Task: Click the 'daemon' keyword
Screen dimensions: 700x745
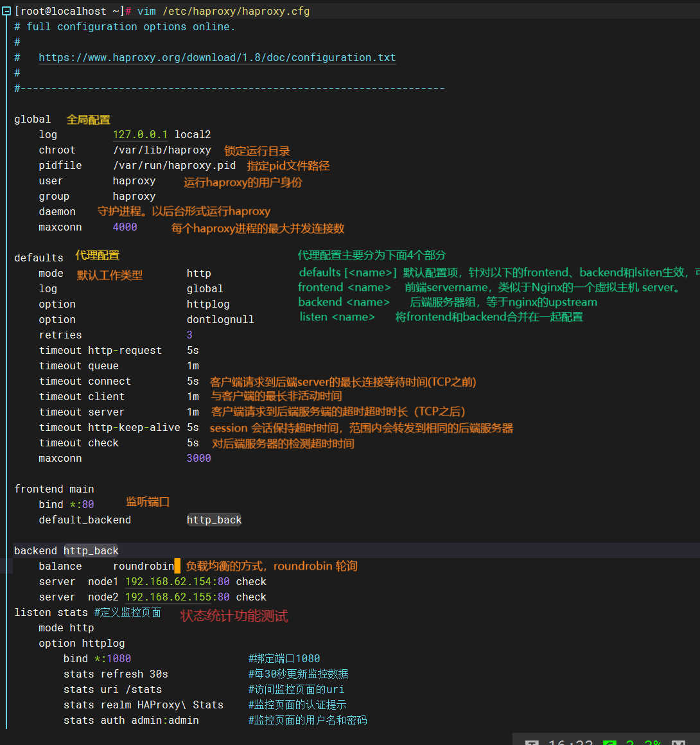Action: pyautogui.click(x=57, y=211)
